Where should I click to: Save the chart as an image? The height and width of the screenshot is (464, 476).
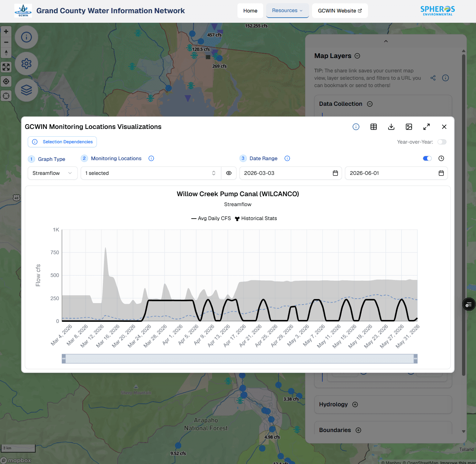[409, 127]
